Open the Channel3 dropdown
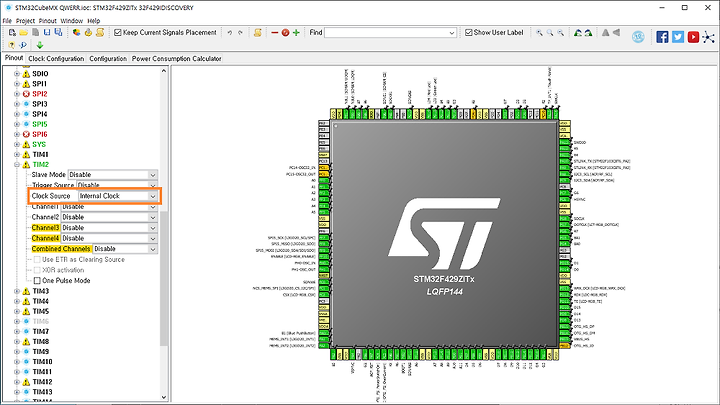 coord(109,228)
